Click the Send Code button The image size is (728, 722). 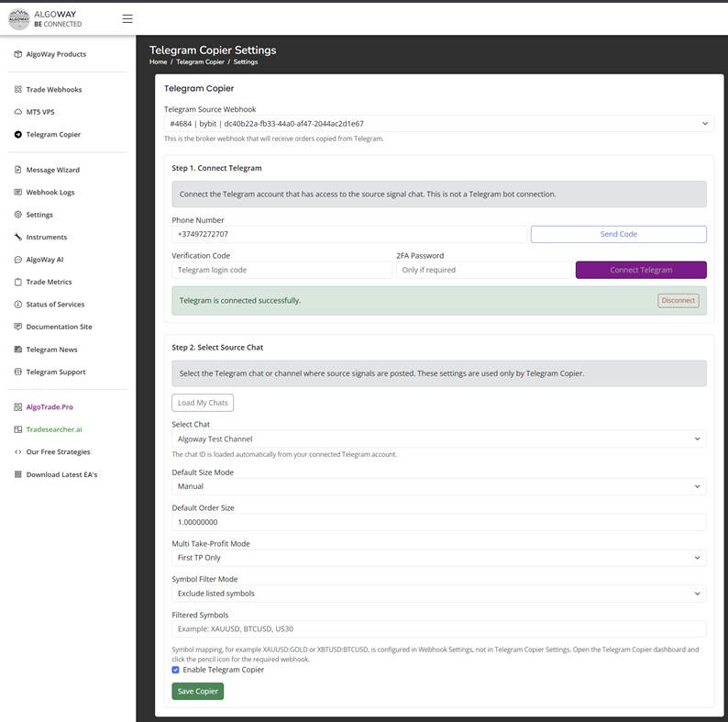(x=618, y=234)
